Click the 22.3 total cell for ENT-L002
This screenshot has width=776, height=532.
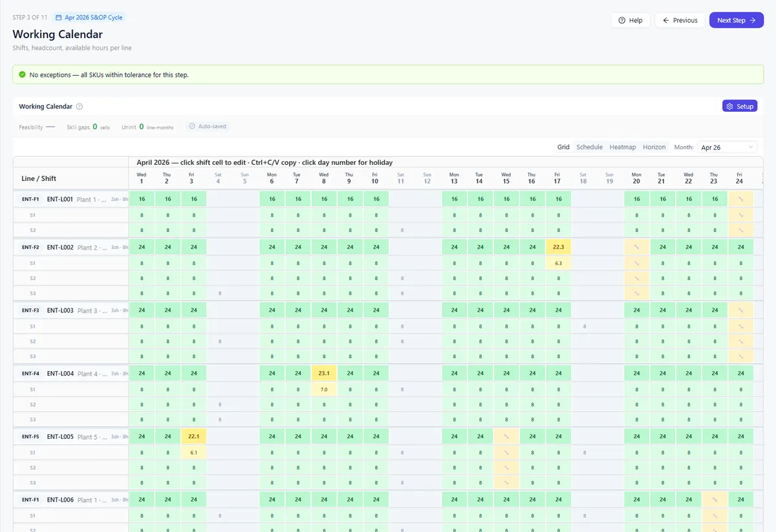click(x=558, y=247)
